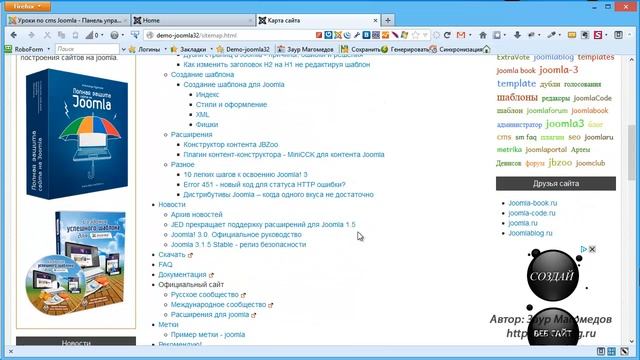Open the XML sitemap link
Screen dimensions: 640x360
click(x=202, y=114)
